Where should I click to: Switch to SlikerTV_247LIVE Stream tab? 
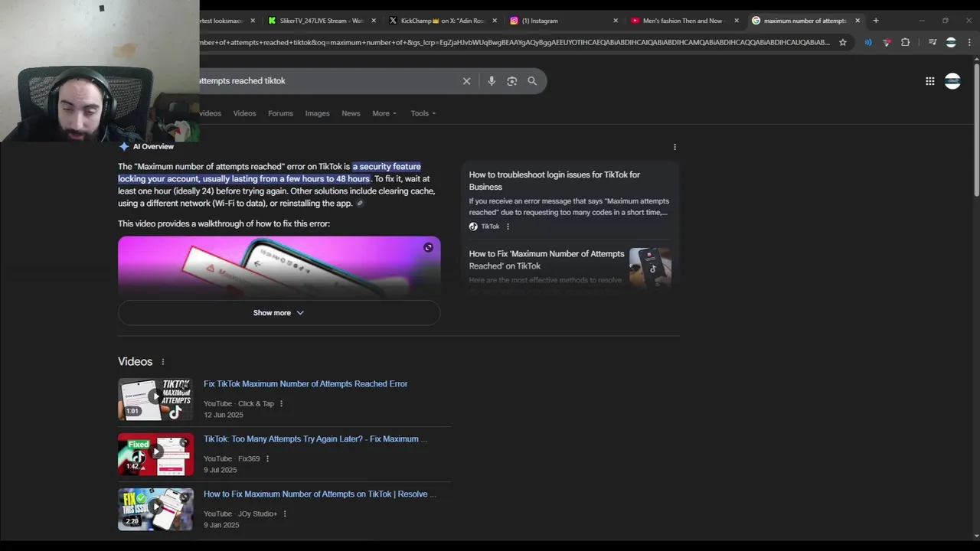(x=322, y=21)
